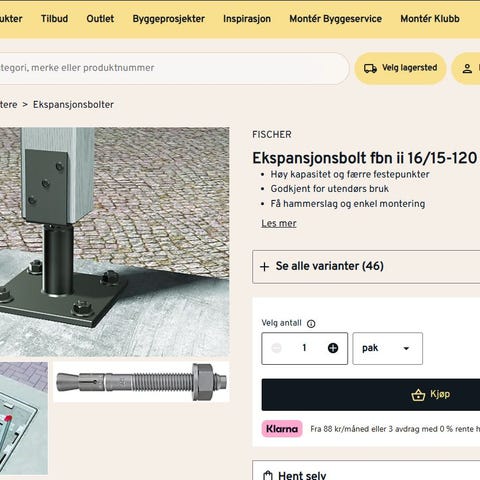Open Inspirasjon in top navigation
The height and width of the screenshot is (480, 480).
(x=247, y=19)
